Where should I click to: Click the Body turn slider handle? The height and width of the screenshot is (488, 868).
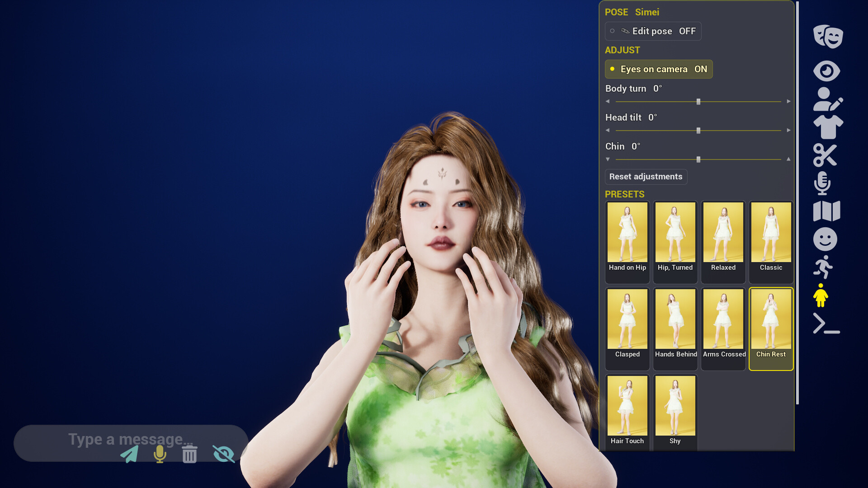pos(698,102)
